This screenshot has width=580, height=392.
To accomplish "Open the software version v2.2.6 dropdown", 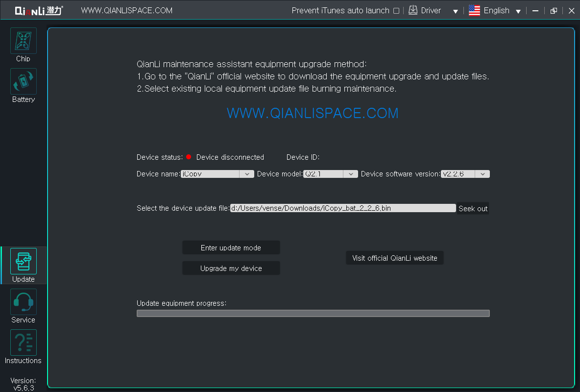I will tap(465, 174).
